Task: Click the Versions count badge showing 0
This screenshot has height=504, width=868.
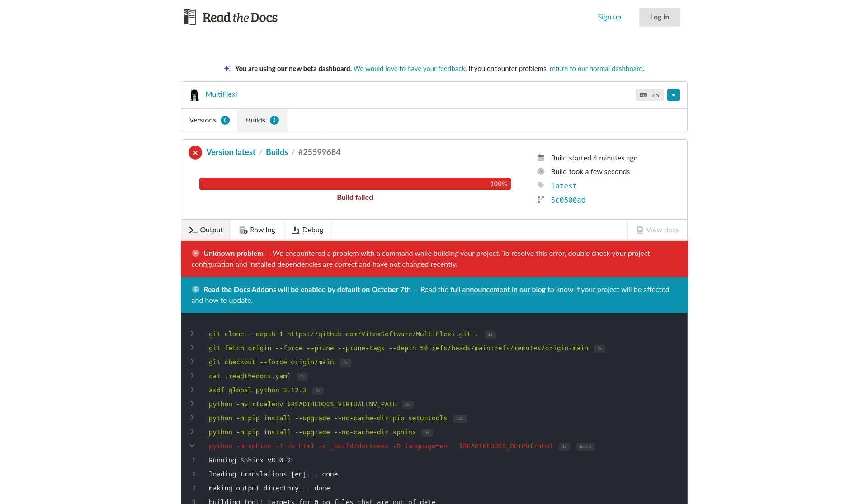Action: [x=225, y=120]
